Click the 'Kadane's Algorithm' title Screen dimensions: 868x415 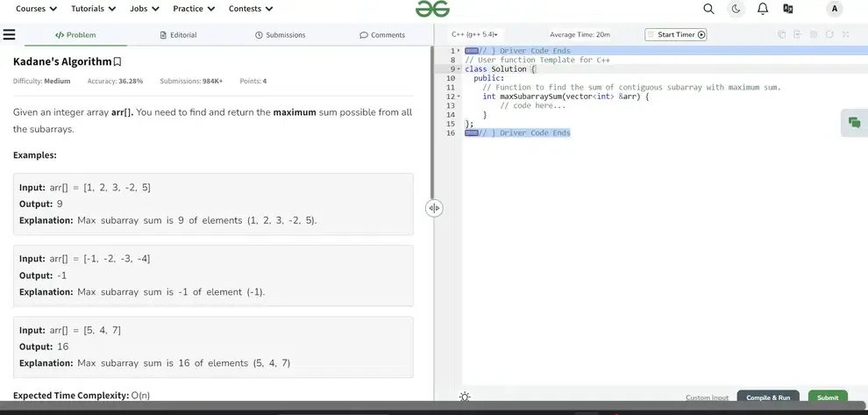coord(62,61)
